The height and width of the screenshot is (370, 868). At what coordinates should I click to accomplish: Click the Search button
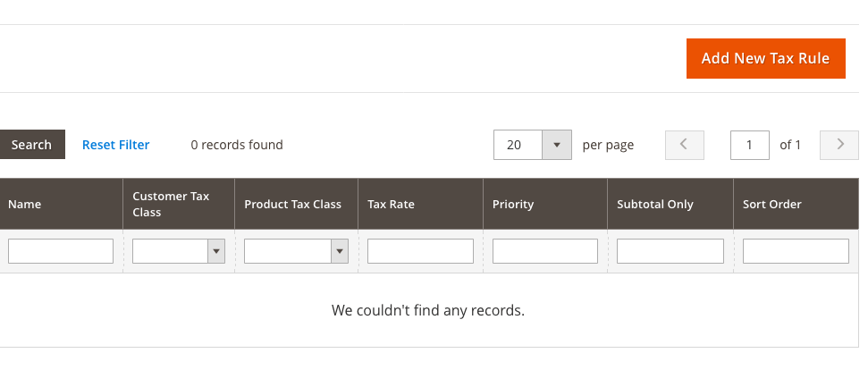click(31, 145)
